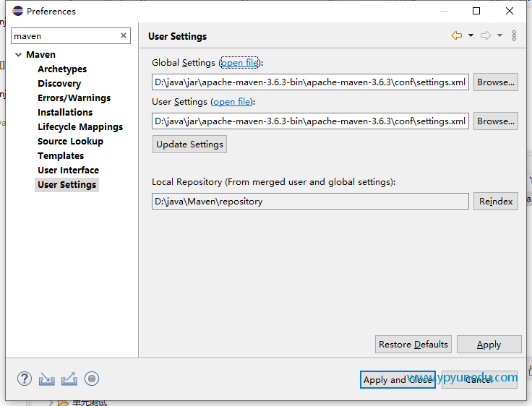Open Installations preference page

[x=65, y=112]
